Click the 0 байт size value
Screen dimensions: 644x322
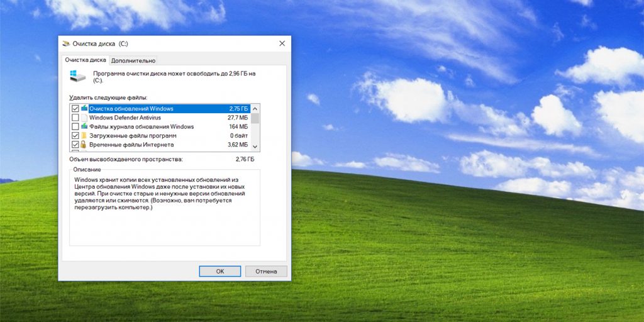tap(239, 136)
